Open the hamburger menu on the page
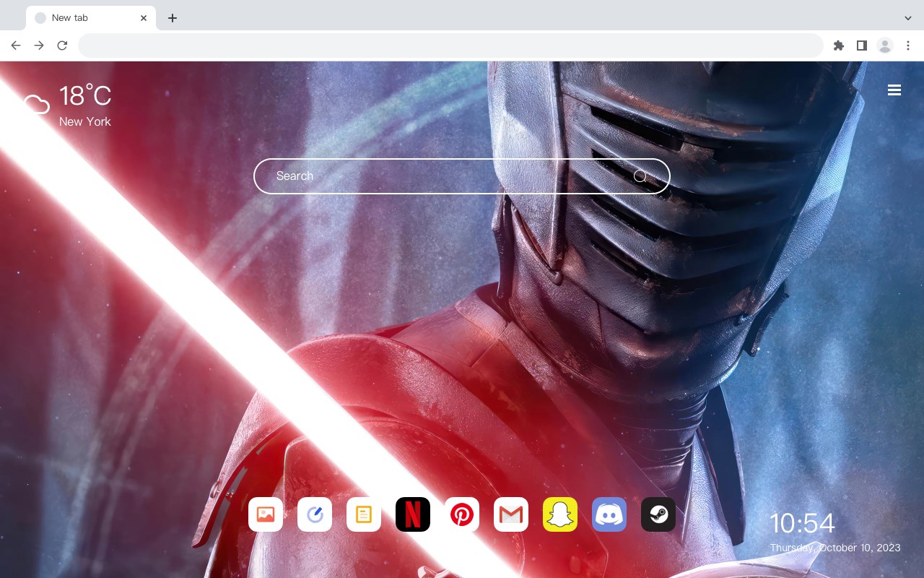 click(894, 90)
